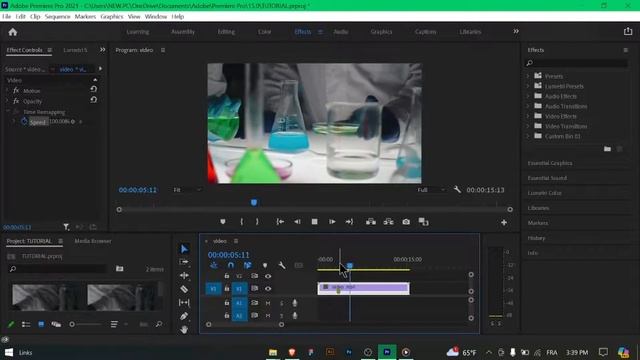
Task: Toggle sync lock on V2 track
Action: (x=254, y=276)
